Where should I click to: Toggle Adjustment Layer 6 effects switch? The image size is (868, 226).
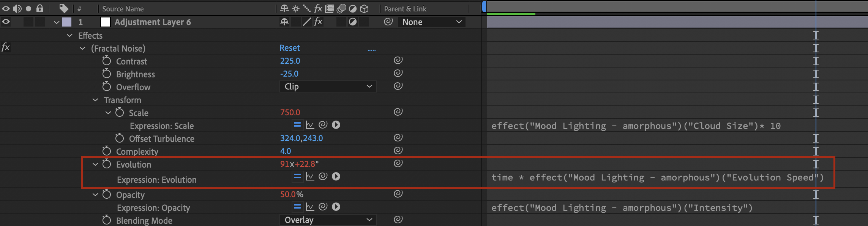[x=319, y=22]
